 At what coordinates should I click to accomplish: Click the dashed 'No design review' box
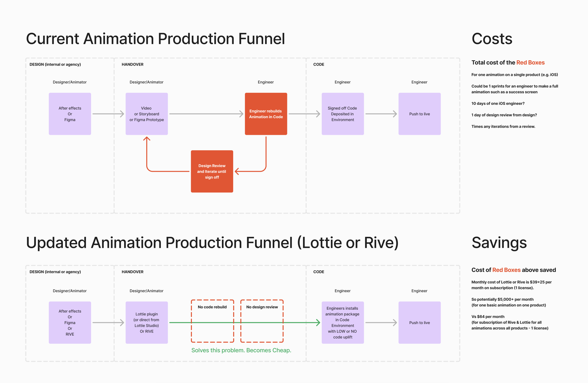point(262,307)
